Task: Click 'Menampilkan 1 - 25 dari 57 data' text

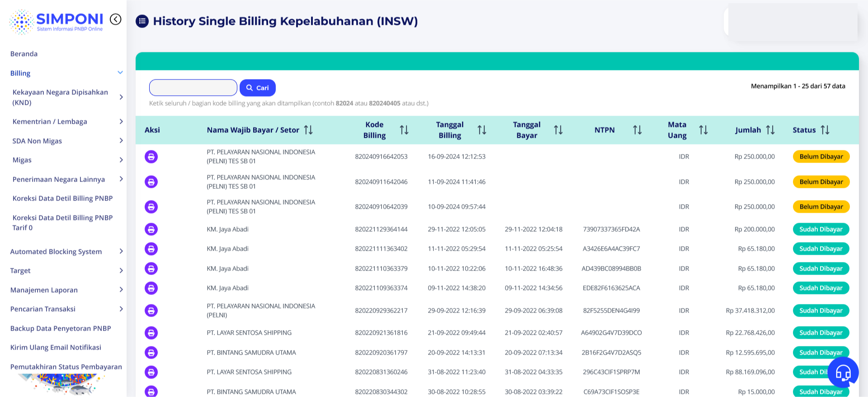Action: (798, 86)
